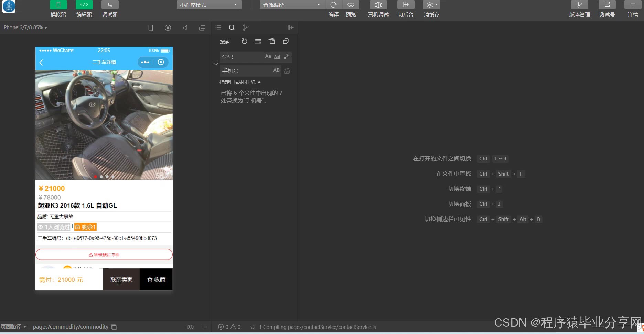Click the user avatar icon

(9, 7)
